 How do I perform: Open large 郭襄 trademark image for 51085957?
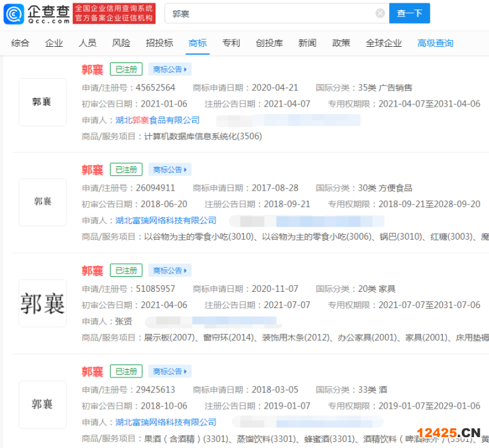click(42, 303)
